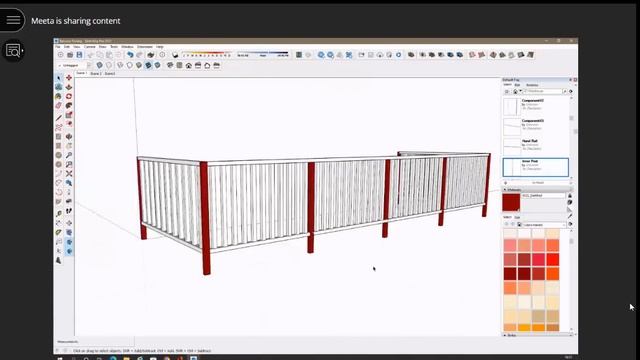Adjust the shadow time-of-day slider

(x=262, y=54)
